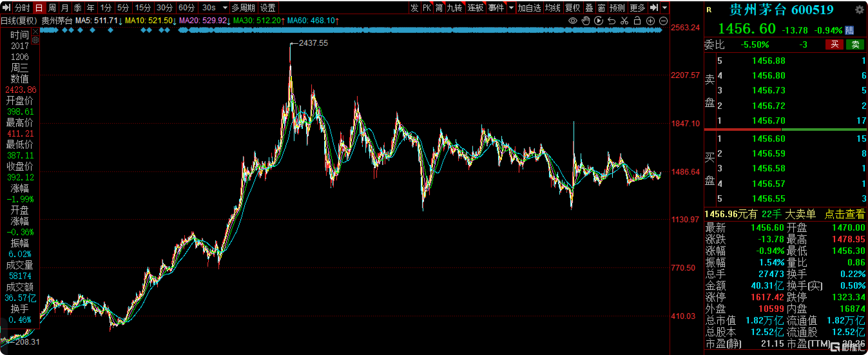This screenshot has width=868, height=355.
Task: Toggle the chart lock icon
Action: [x=637, y=21]
